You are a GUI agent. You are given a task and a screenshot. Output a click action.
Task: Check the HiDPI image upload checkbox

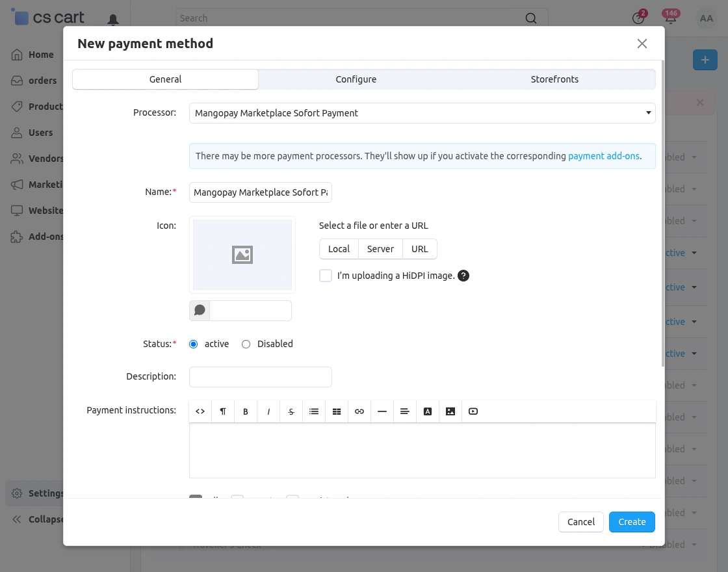click(x=326, y=276)
